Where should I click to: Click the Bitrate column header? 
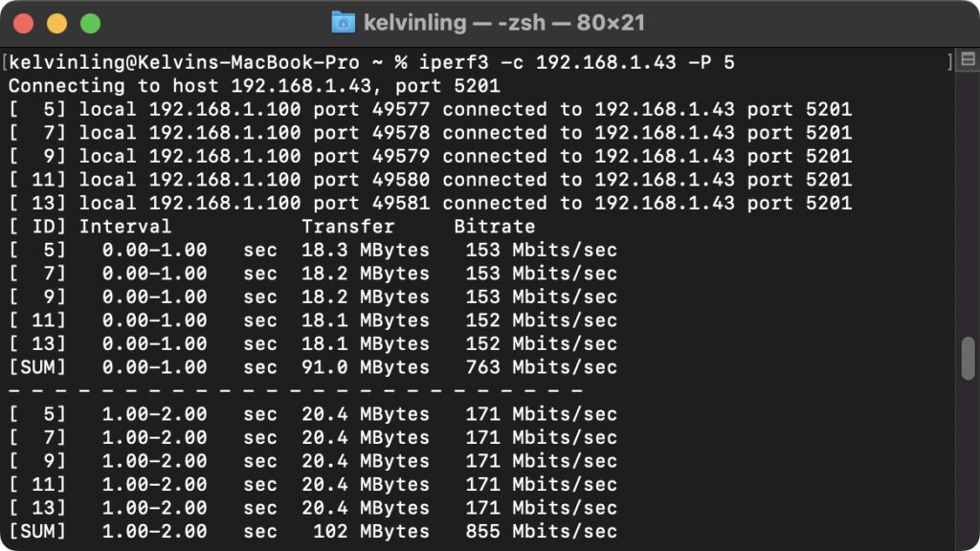coord(495,226)
